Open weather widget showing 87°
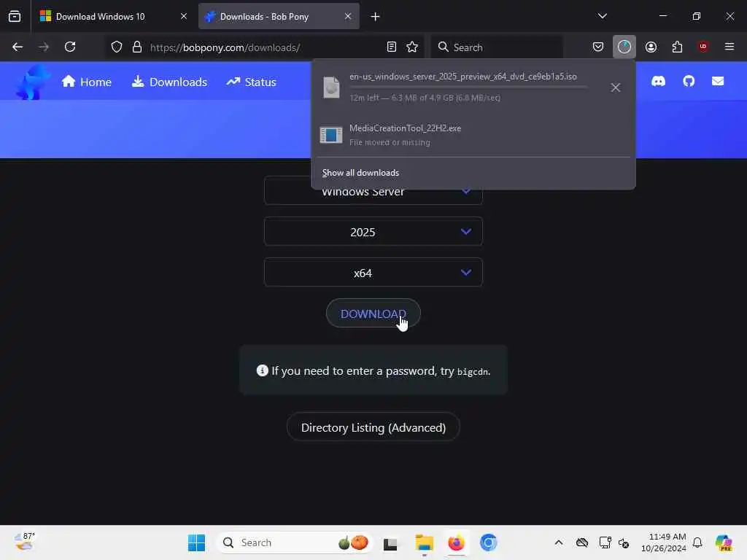747x560 pixels. point(24,542)
